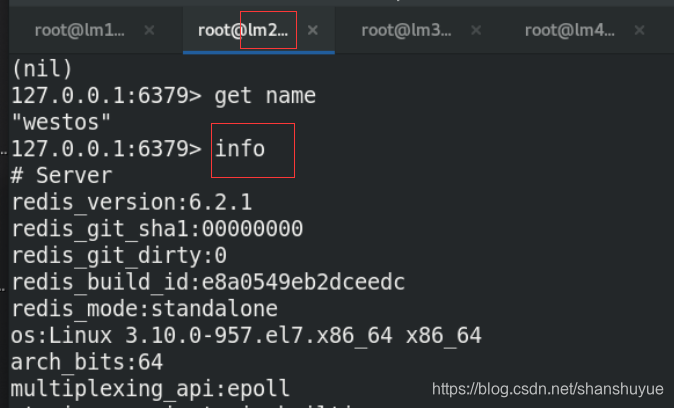
Task: Click the redis_version:6.2.1 line
Action: pos(132,202)
